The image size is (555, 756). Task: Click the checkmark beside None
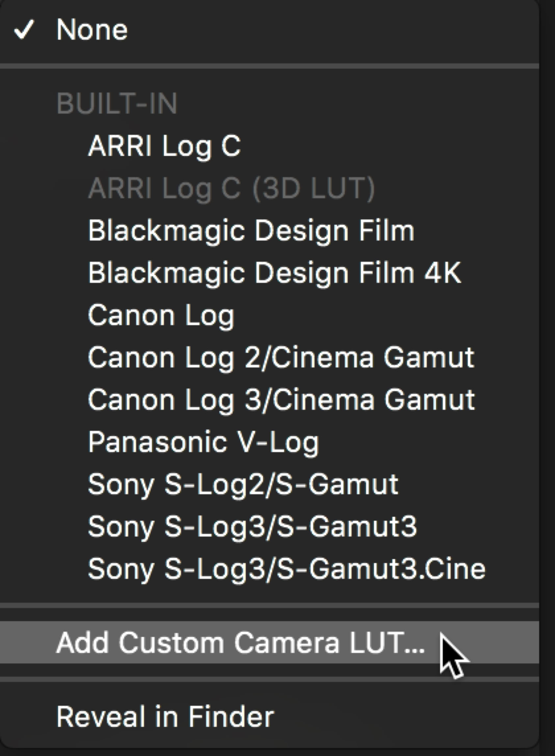[x=23, y=30]
